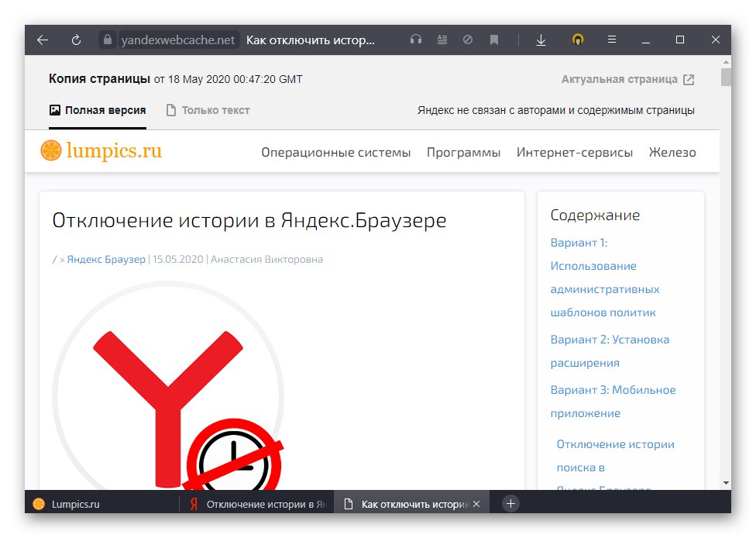The height and width of the screenshot is (538, 756).
Task: Open ad-blocking crossed circle icon
Action: 468,40
